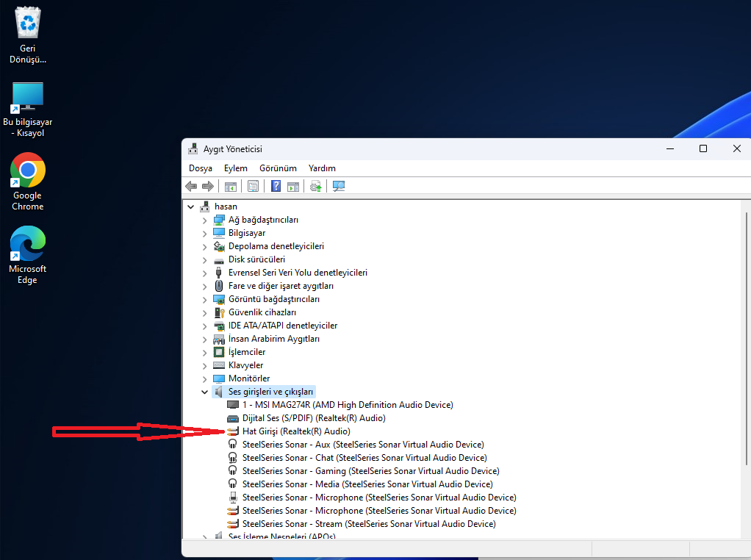Image resolution: width=751 pixels, height=560 pixels.
Task: Select 1 - MSI MAG274R audio device
Action: [348, 405]
